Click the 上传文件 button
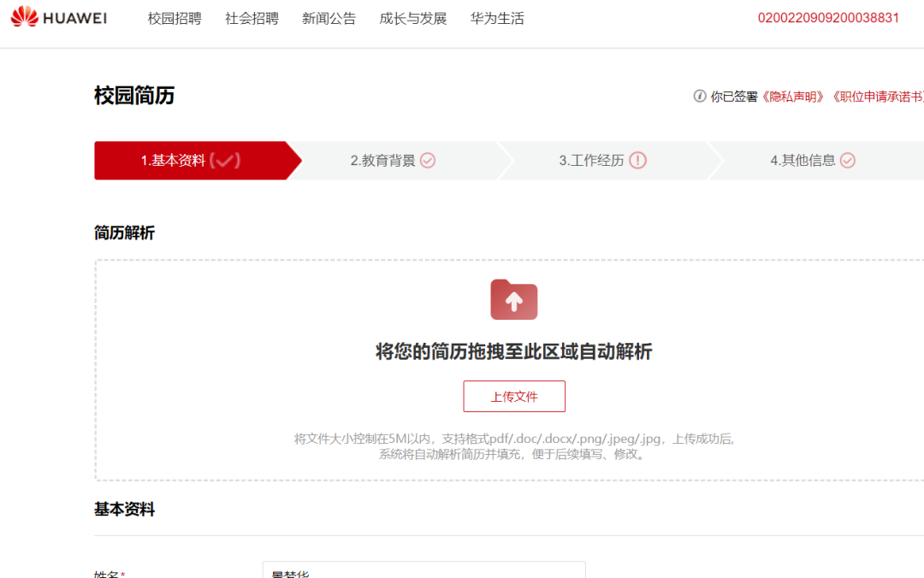The height and width of the screenshot is (578, 924). (514, 397)
